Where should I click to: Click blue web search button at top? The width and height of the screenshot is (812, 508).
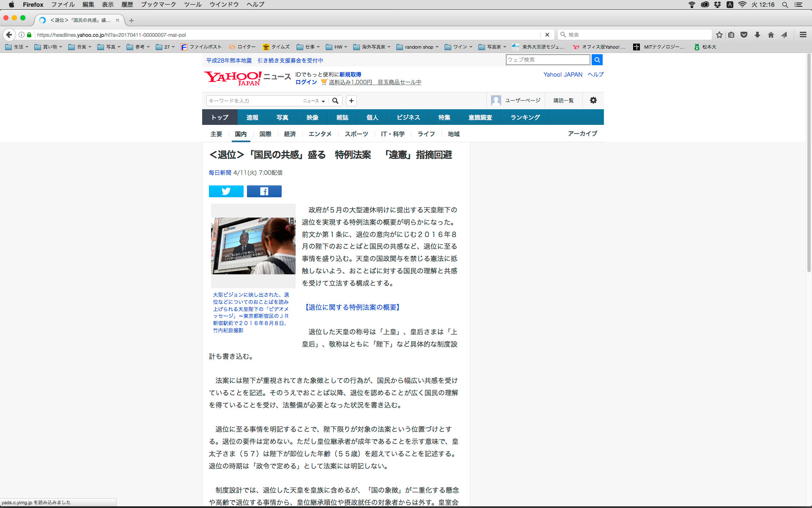[597, 60]
